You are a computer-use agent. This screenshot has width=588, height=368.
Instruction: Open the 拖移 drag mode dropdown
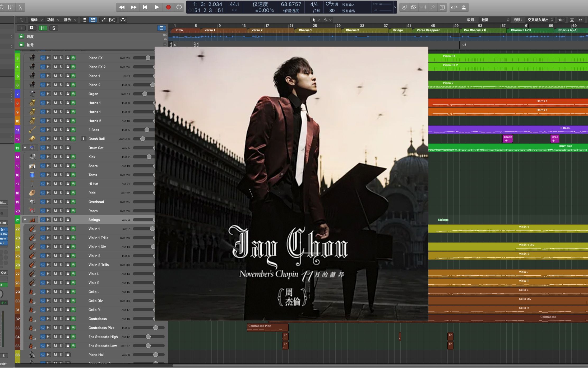[540, 20]
